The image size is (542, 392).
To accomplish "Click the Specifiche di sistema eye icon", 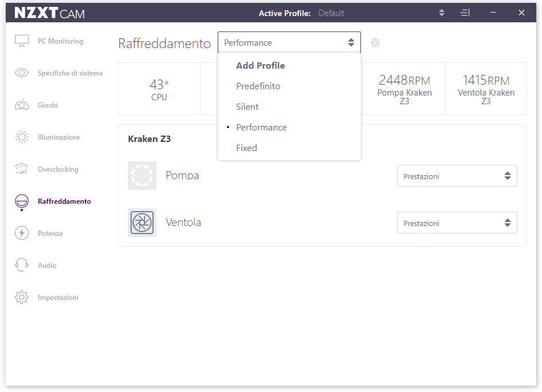I will (x=21, y=73).
